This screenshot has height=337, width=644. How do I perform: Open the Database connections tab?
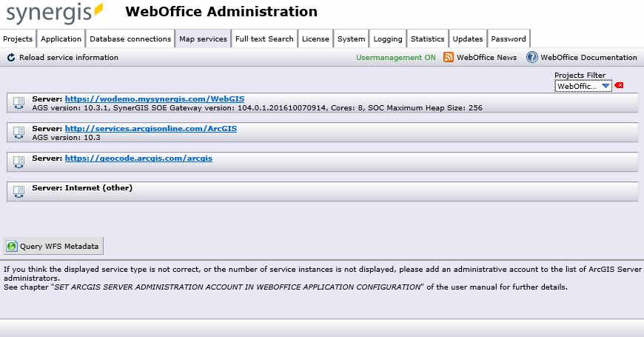pyautogui.click(x=130, y=39)
